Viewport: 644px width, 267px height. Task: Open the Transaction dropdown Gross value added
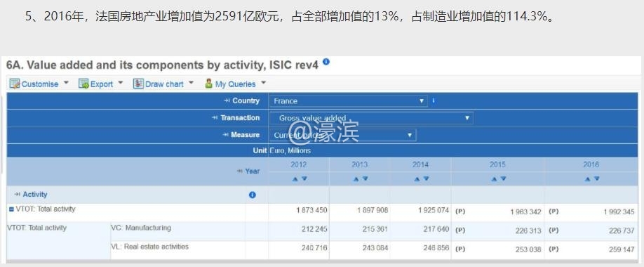[371, 118]
